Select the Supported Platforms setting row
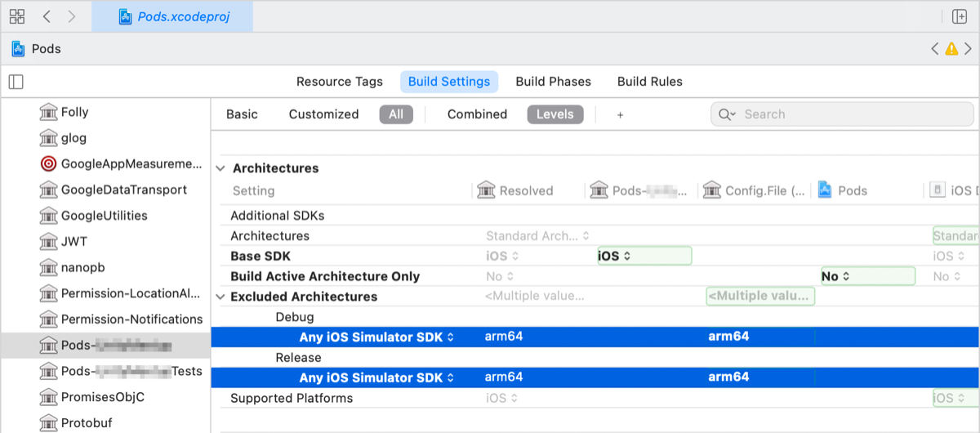This screenshot has height=433, width=980. [x=595, y=398]
